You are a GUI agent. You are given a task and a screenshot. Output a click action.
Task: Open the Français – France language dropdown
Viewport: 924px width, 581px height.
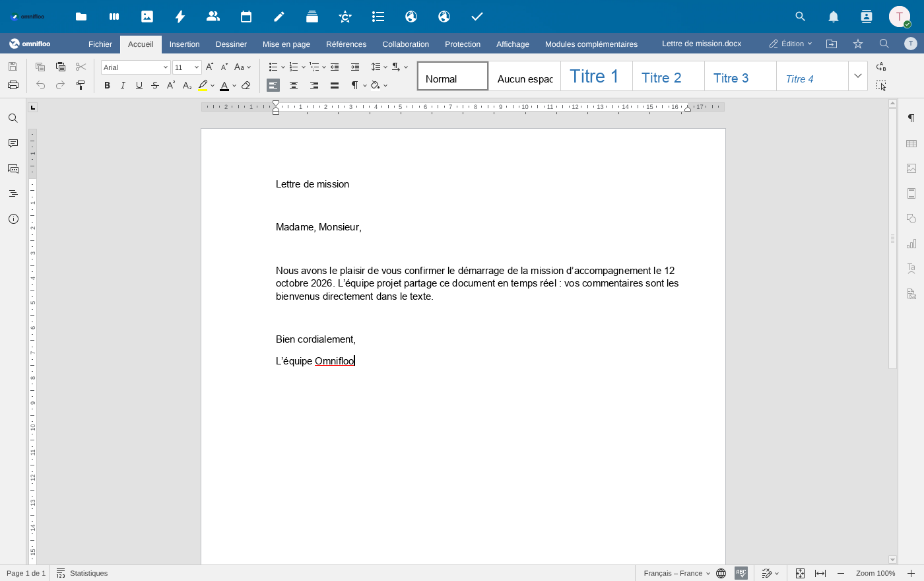pyautogui.click(x=677, y=573)
